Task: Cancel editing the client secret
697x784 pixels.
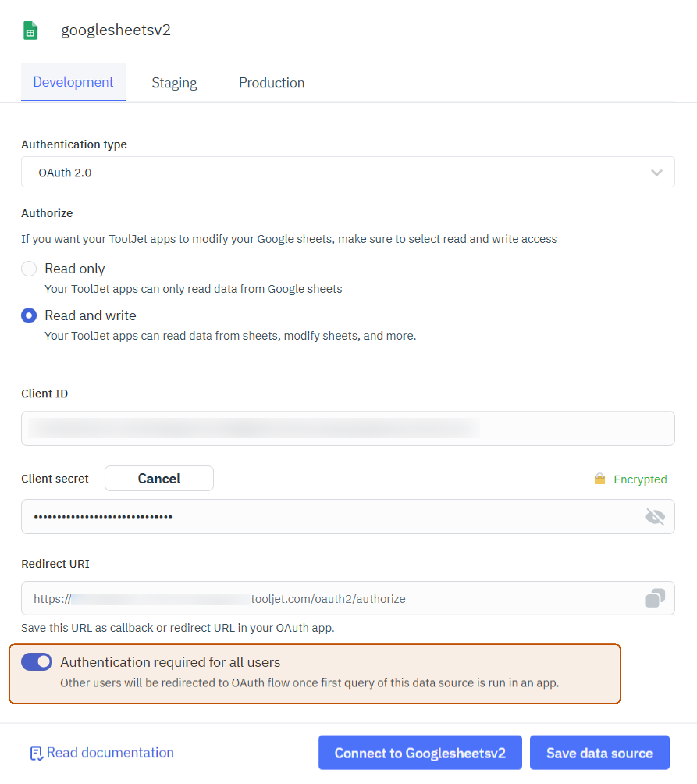Action: coord(159,478)
